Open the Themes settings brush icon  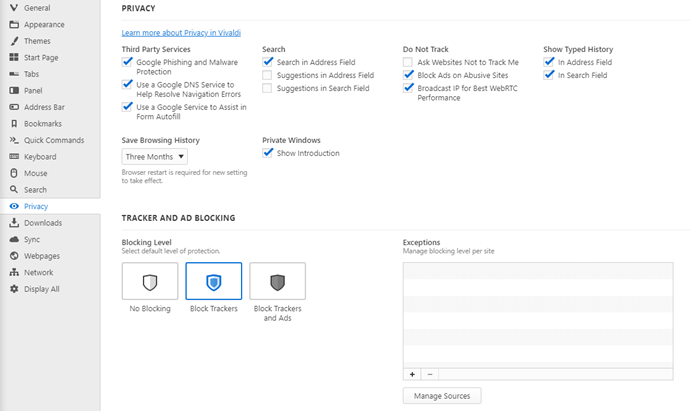14,41
